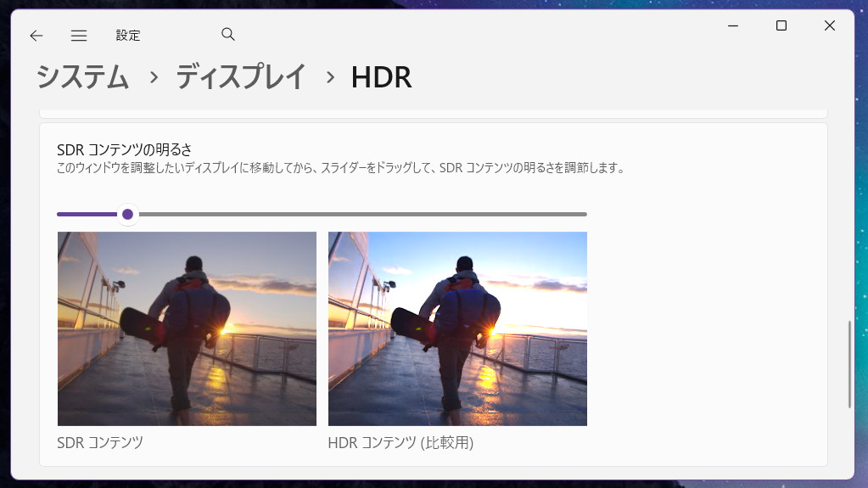Click the 設定 window title text

128,36
